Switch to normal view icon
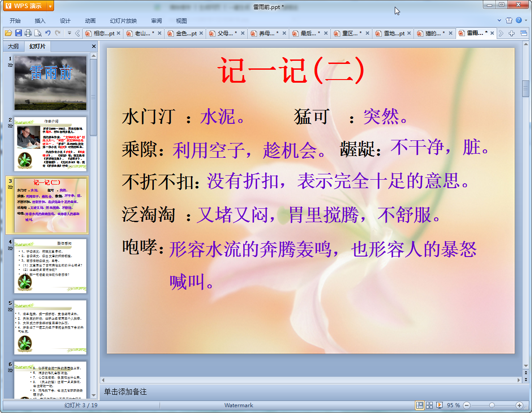 tap(420, 405)
